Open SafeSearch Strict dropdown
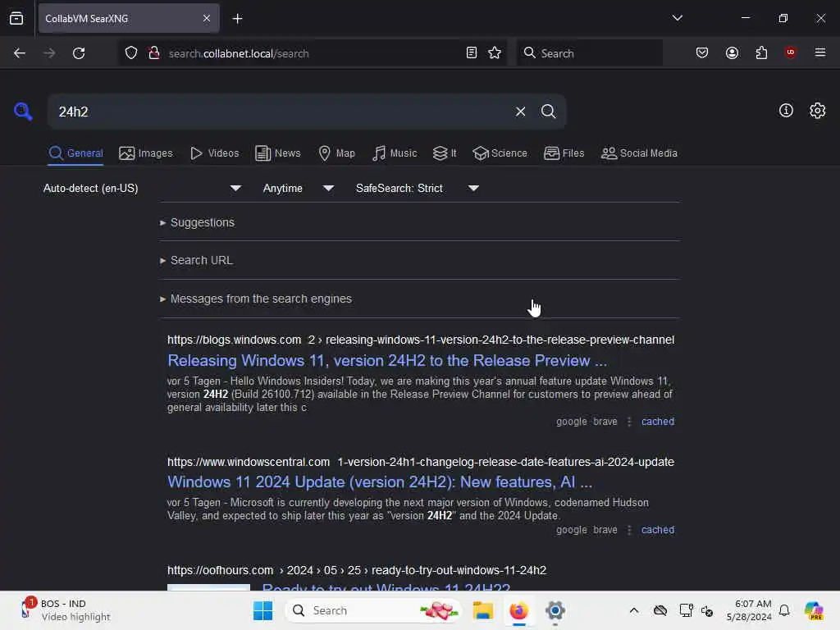Image resolution: width=840 pixels, height=630 pixels. pos(417,189)
